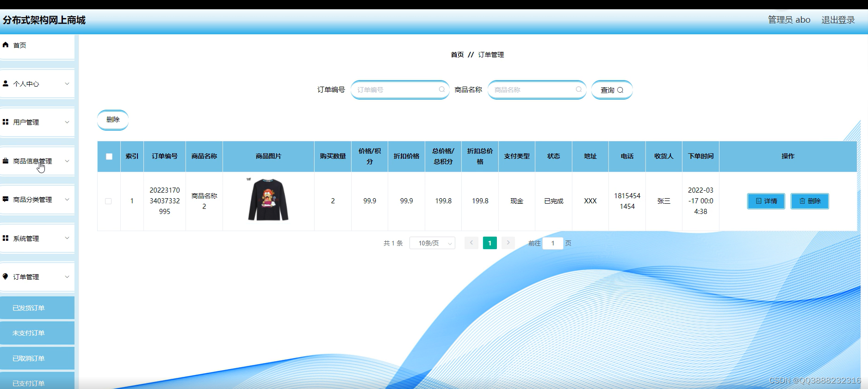Click the next page arrow
Viewport: 868px width, 389px height.
click(x=508, y=243)
